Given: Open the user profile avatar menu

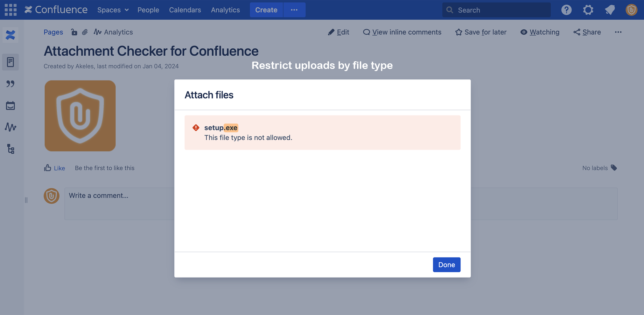Looking at the screenshot, I should coord(631,10).
